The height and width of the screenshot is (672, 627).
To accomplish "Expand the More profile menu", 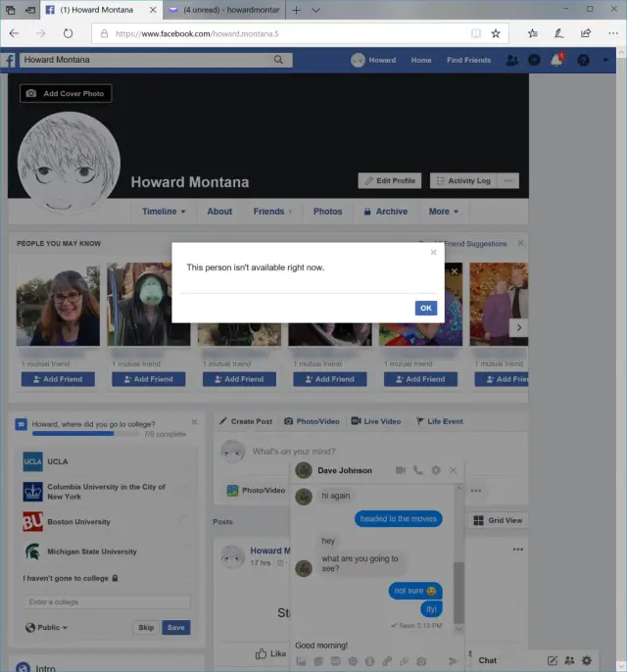I will click(443, 212).
